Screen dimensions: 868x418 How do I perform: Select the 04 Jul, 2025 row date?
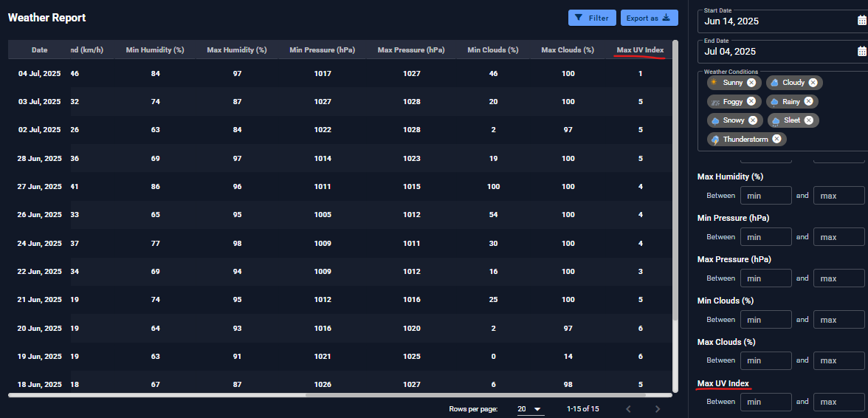[x=40, y=73]
